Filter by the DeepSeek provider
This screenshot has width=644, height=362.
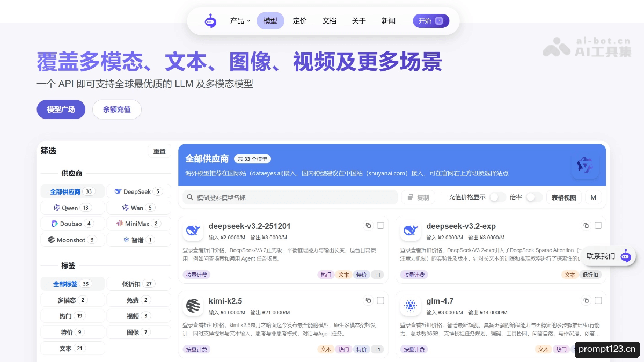point(139,191)
